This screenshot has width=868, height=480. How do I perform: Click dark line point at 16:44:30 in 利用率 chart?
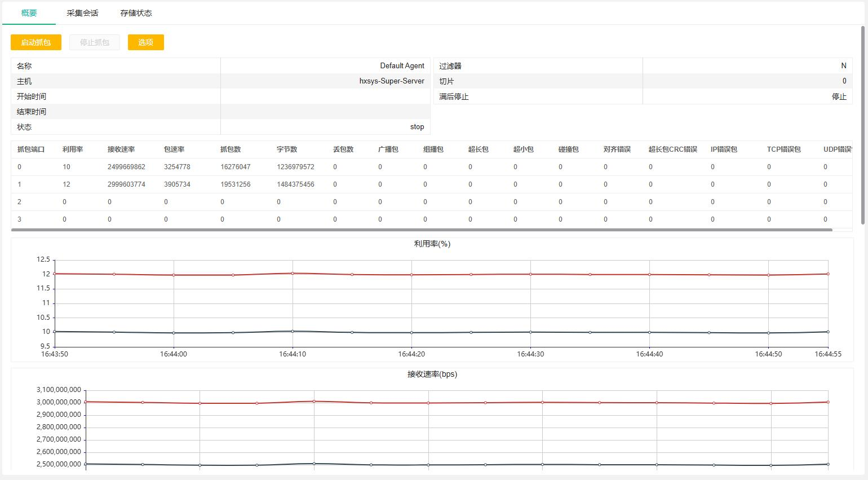530,332
